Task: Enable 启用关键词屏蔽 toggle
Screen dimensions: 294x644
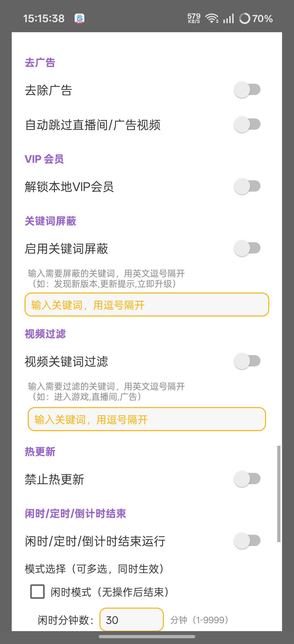Action: [x=247, y=248]
